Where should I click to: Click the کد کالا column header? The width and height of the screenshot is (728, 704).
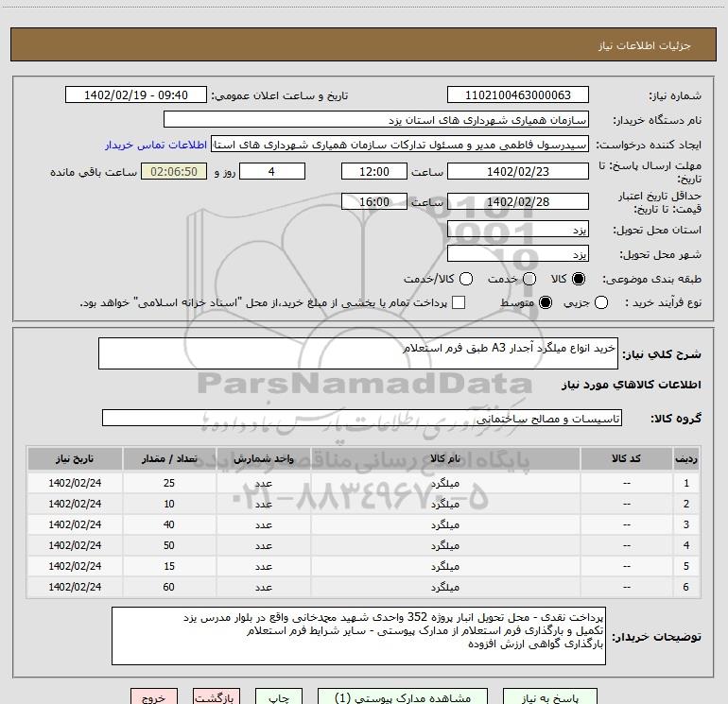pos(626,458)
